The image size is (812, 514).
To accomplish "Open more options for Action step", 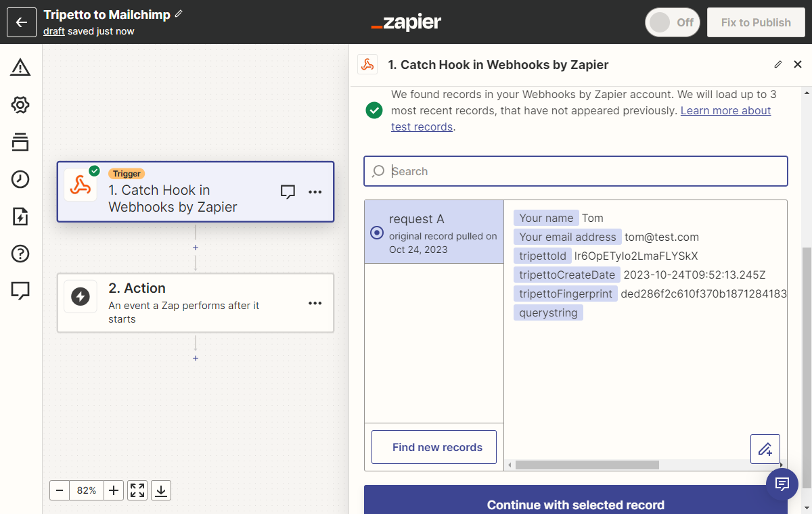I will [x=315, y=303].
